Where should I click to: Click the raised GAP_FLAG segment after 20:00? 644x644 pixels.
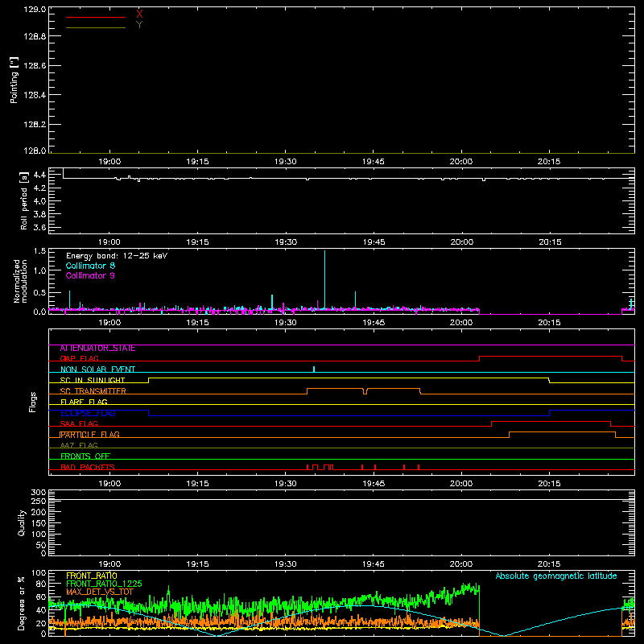point(551,357)
